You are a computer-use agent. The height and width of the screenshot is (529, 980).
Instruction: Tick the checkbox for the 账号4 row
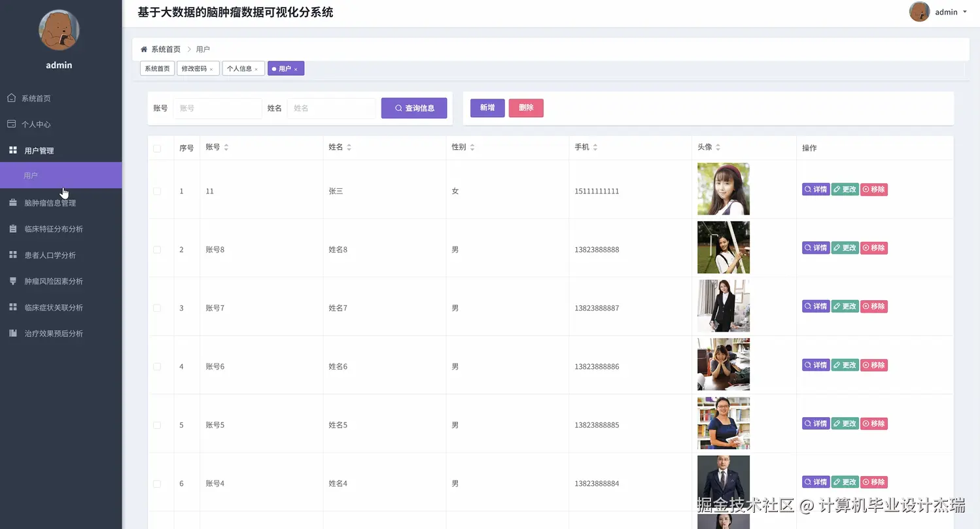tap(157, 484)
